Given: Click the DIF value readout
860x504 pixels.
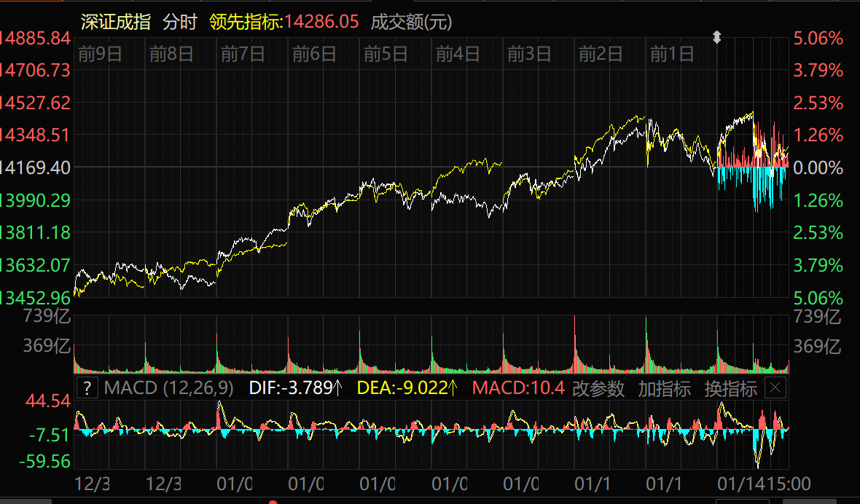Looking at the screenshot, I should tap(295, 388).
